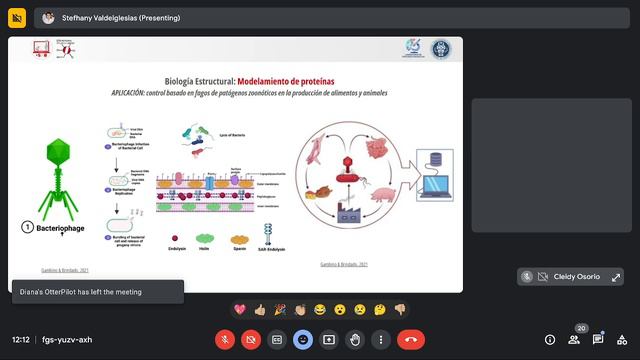
Task: Open chat with everyone
Action: point(598,340)
